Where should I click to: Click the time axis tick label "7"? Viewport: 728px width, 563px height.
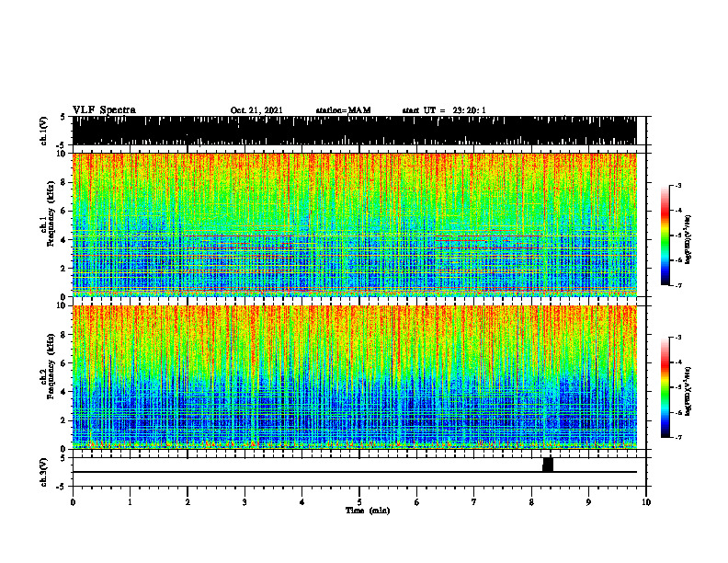coord(474,502)
